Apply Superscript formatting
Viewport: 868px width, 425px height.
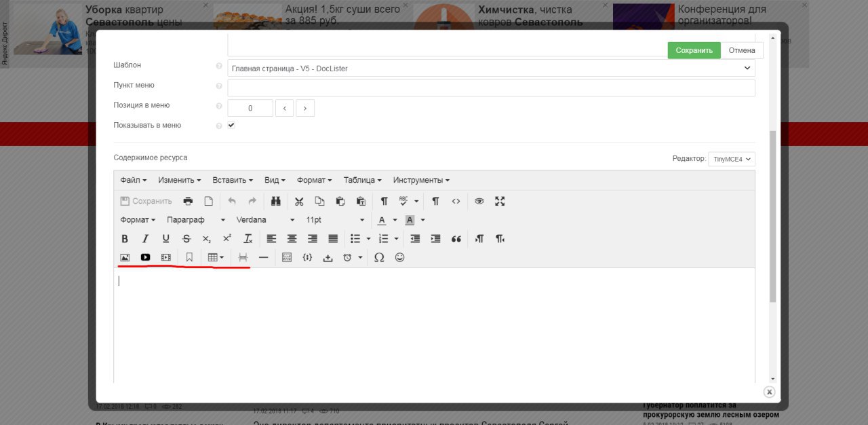(x=227, y=238)
